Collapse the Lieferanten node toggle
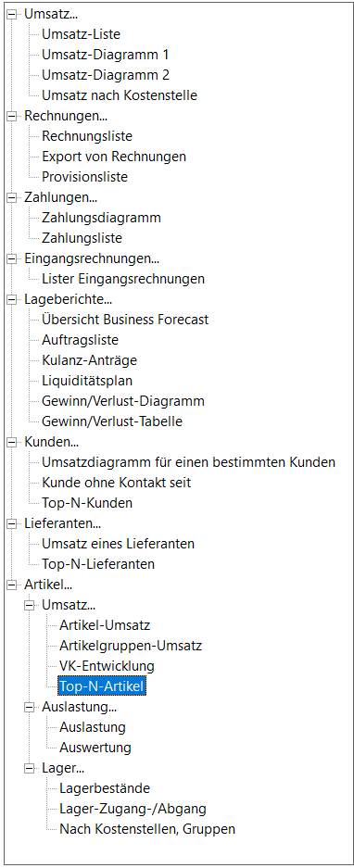354x868 pixels. coord(11,523)
